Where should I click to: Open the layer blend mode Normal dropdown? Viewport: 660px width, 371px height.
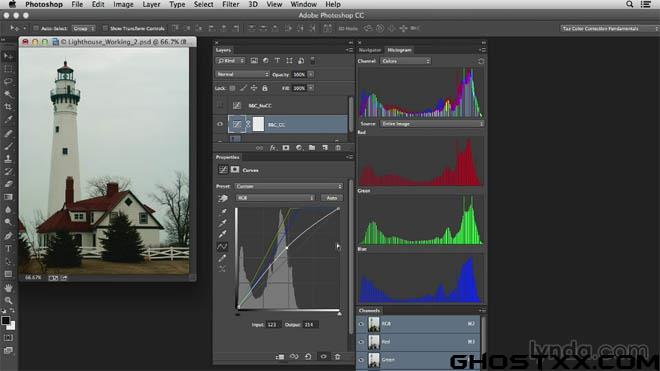(x=242, y=74)
